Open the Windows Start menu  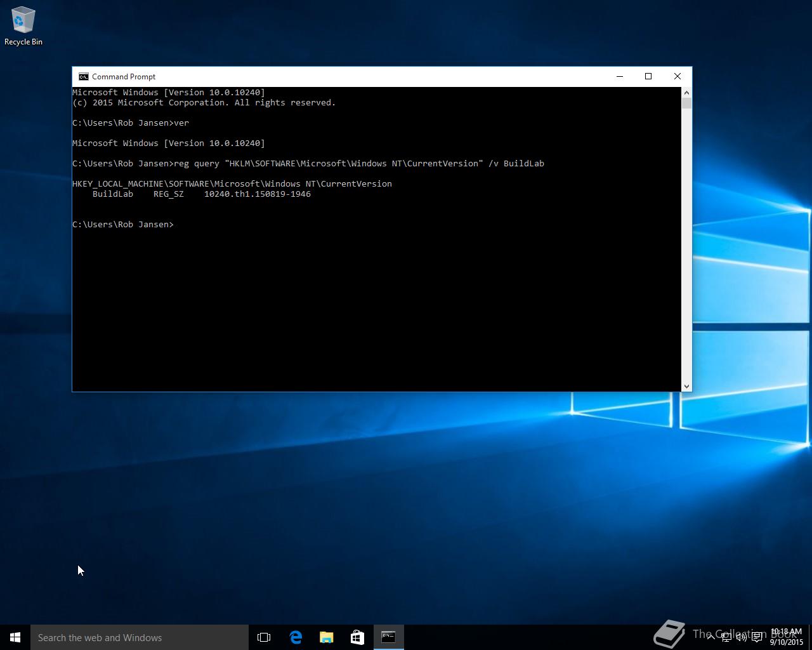[x=15, y=637]
